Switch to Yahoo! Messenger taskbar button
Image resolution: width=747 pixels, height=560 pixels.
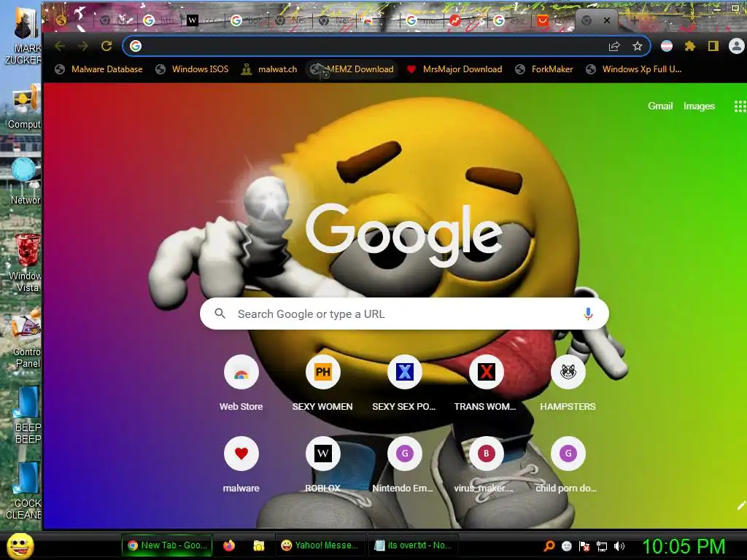point(320,545)
